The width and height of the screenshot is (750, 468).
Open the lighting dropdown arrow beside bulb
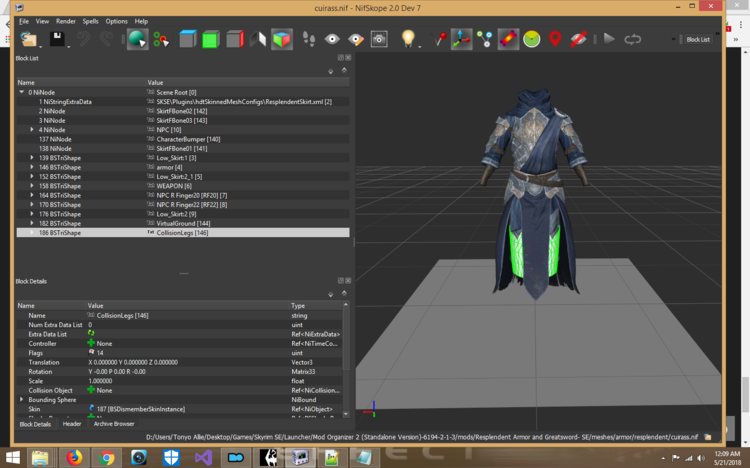pyautogui.click(x=419, y=46)
